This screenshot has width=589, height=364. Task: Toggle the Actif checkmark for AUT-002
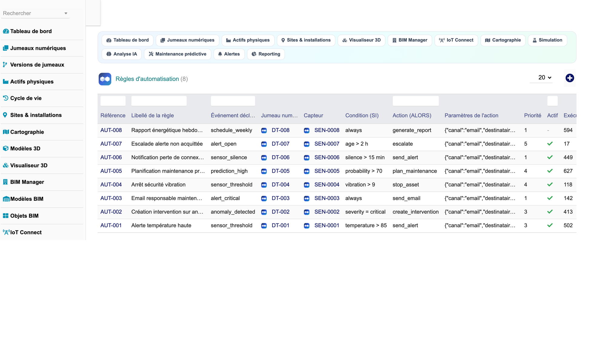550,212
